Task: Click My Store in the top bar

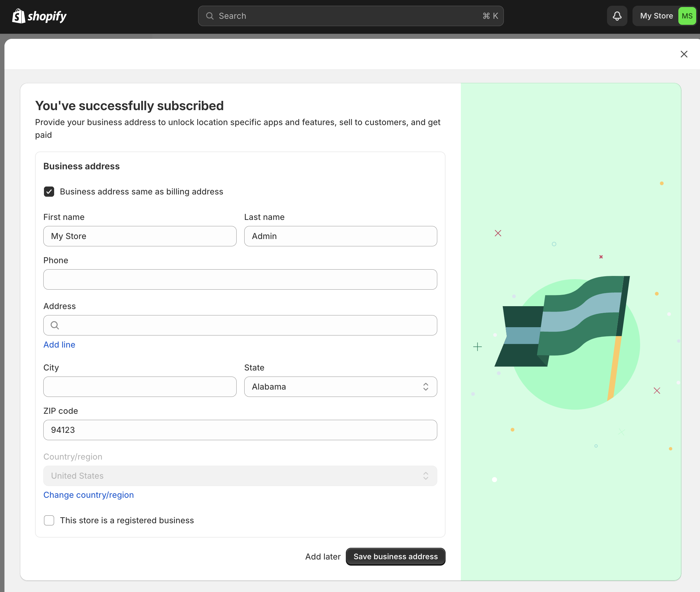Action: point(656,16)
